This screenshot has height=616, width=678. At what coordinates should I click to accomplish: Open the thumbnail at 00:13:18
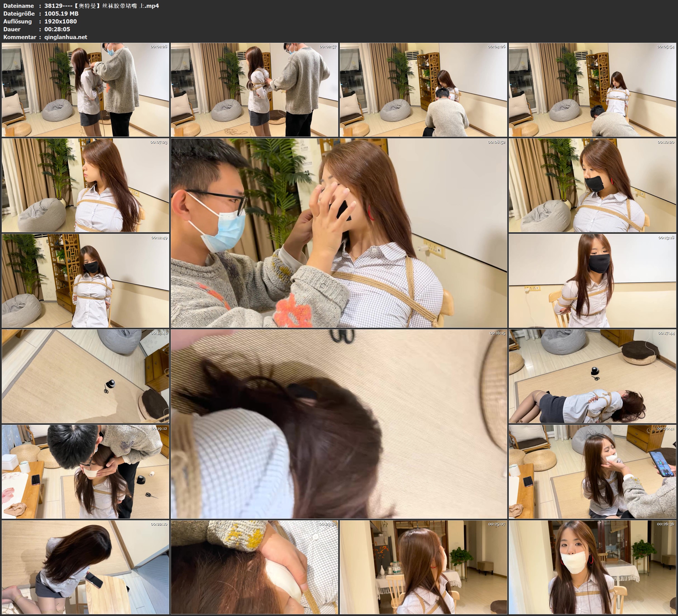tap(592, 281)
